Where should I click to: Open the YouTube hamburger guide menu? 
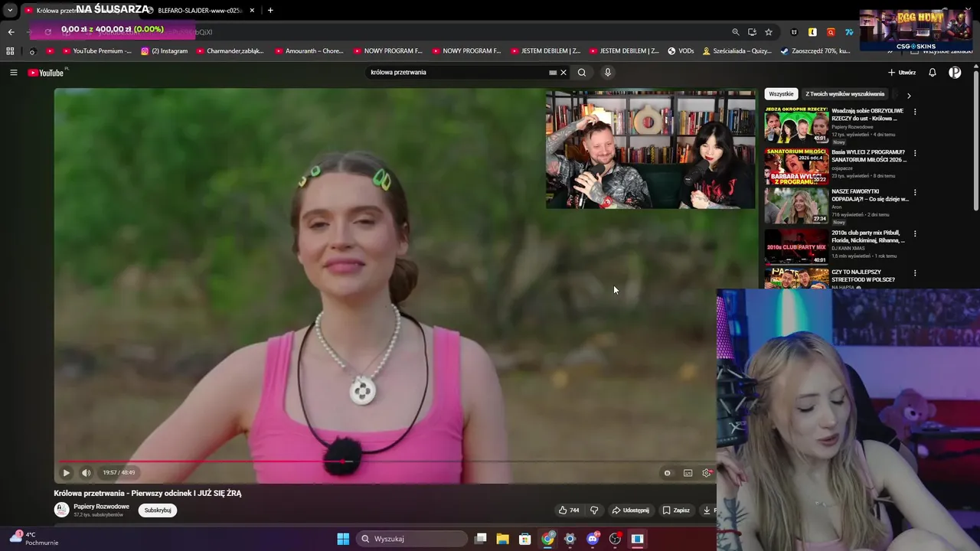13,73
